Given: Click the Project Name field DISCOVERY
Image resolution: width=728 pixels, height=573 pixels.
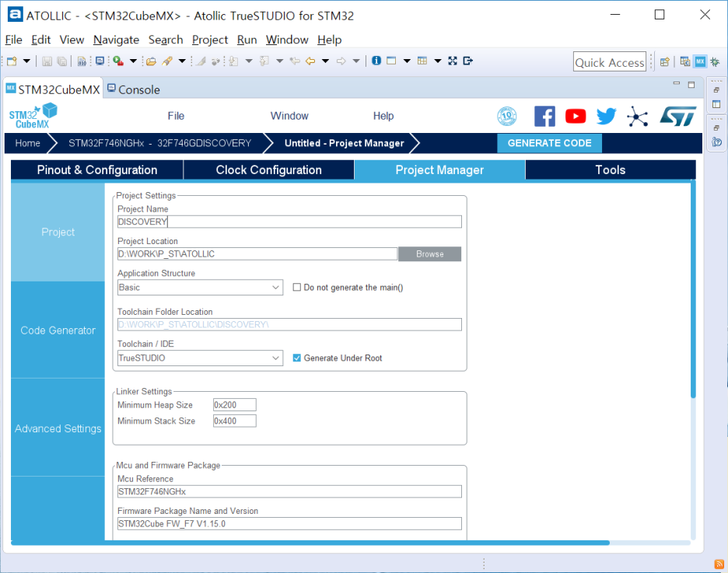Looking at the screenshot, I should 289,222.
